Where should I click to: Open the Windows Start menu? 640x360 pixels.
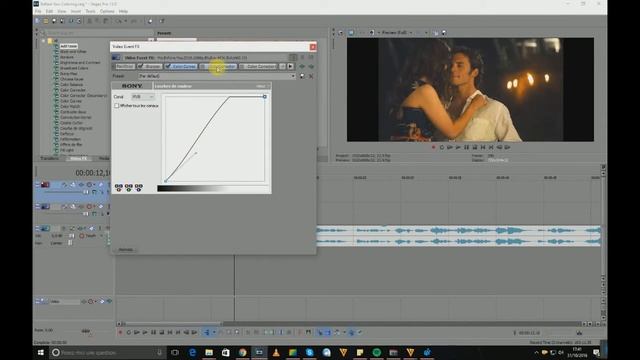click(x=41, y=352)
